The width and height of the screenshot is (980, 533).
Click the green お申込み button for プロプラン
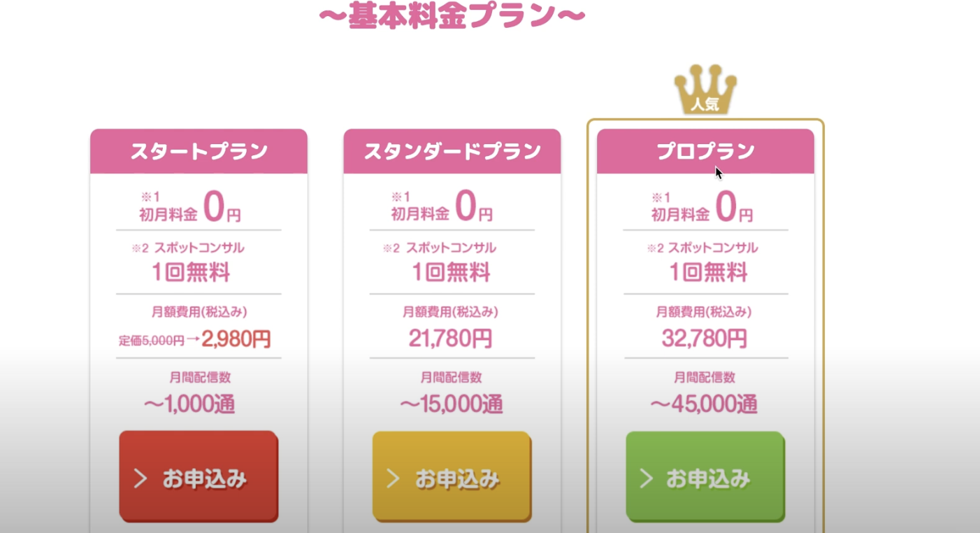705,477
